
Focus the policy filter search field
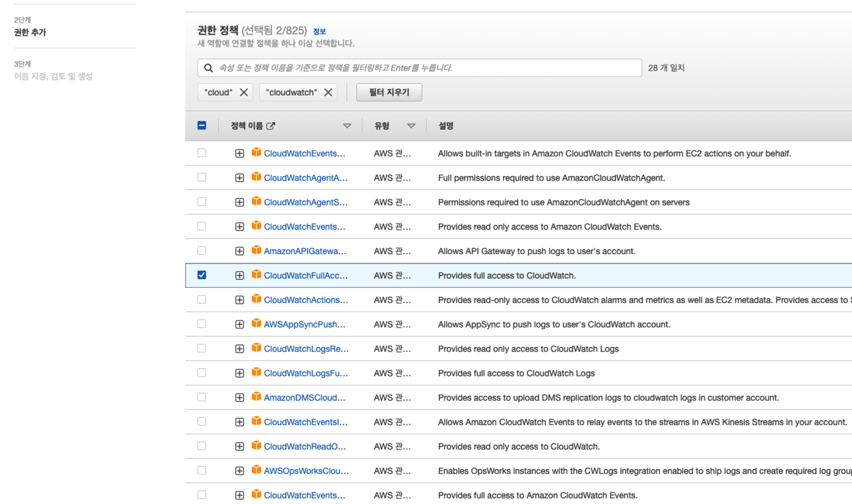point(420,68)
